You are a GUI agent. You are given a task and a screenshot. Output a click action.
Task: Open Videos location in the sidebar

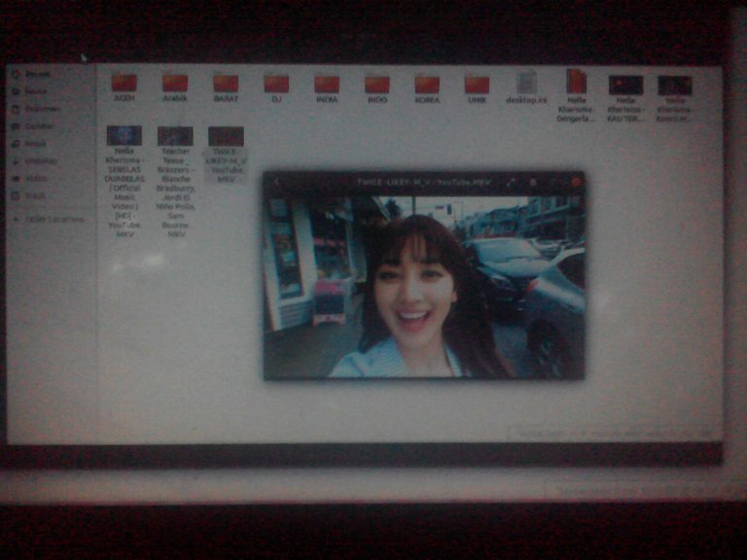tap(36, 178)
